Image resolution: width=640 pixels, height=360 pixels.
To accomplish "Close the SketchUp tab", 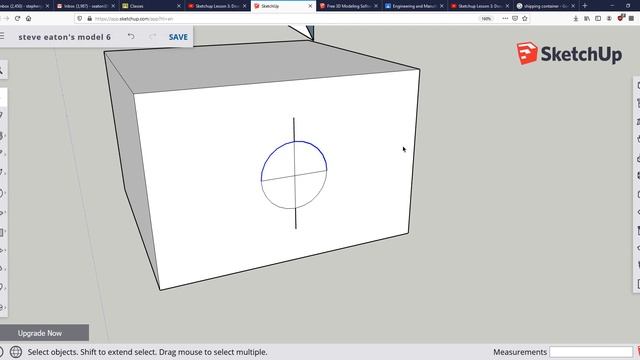I will 310,6.
